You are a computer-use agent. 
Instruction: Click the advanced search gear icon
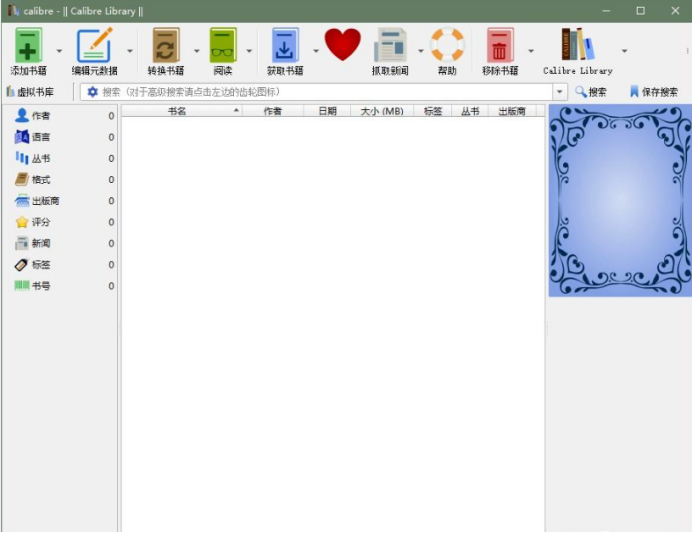click(x=92, y=92)
